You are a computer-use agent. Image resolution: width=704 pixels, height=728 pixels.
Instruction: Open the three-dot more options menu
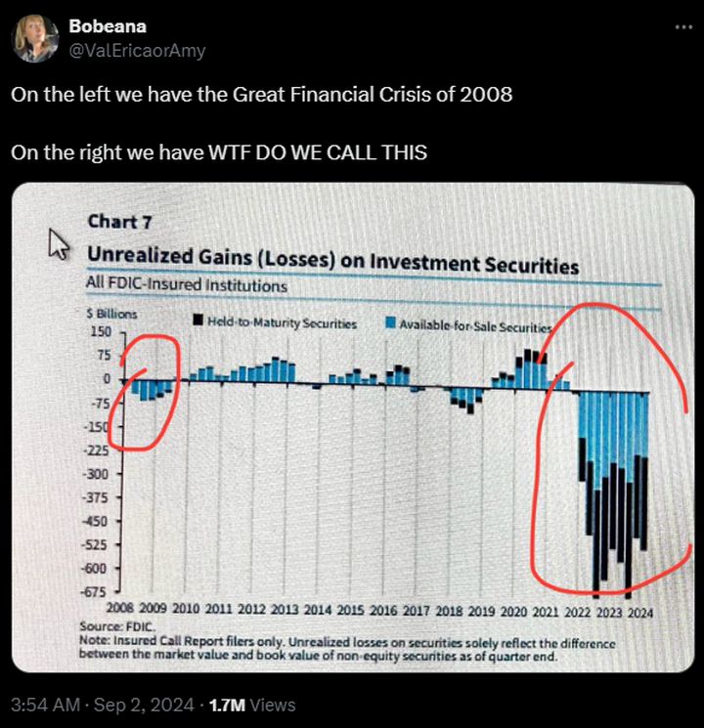coord(683,27)
